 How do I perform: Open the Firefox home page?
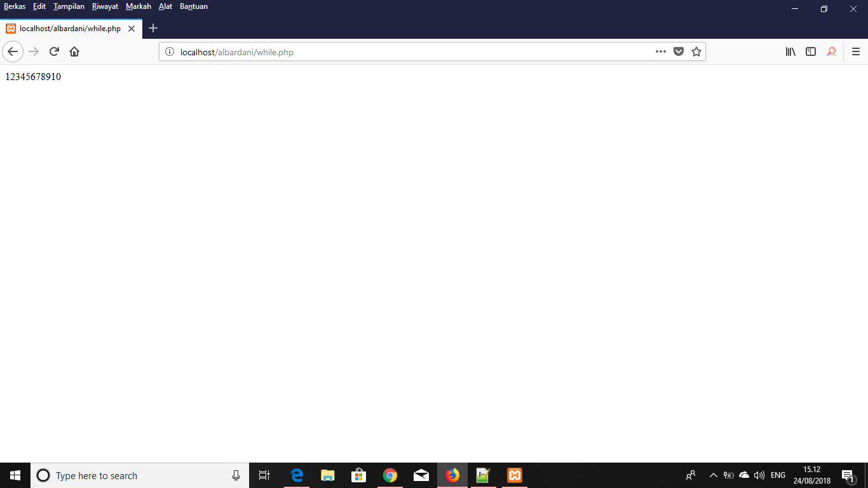[74, 51]
